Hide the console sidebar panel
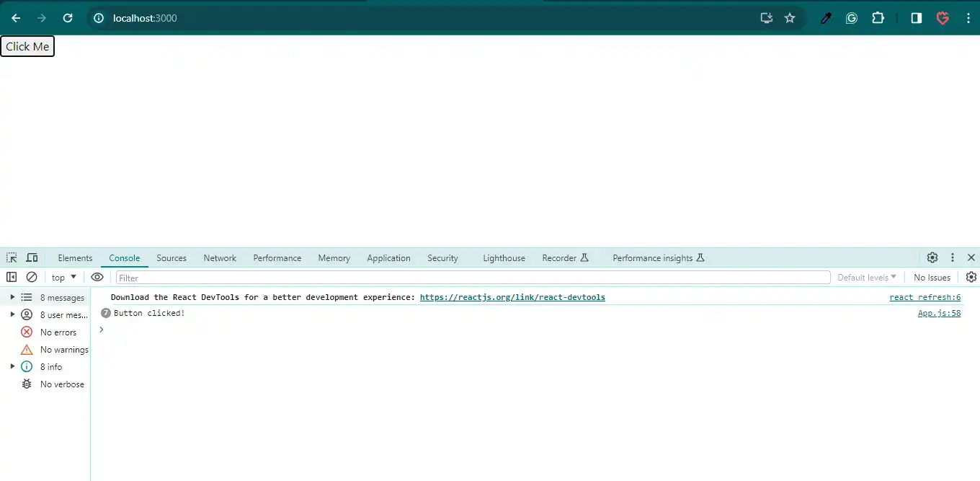The width and height of the screenshot is (980, 481). coord(12,277)
